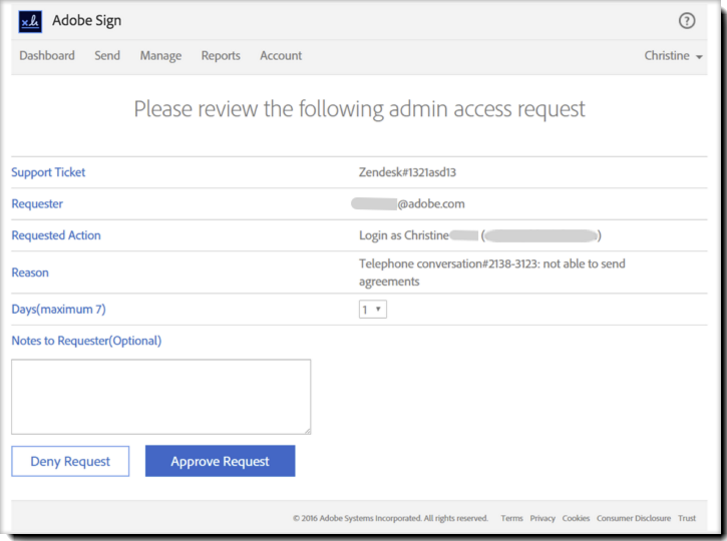Open the help question mark icon
The height and width of the screenshot is (541, 727).
click(687, 21)
